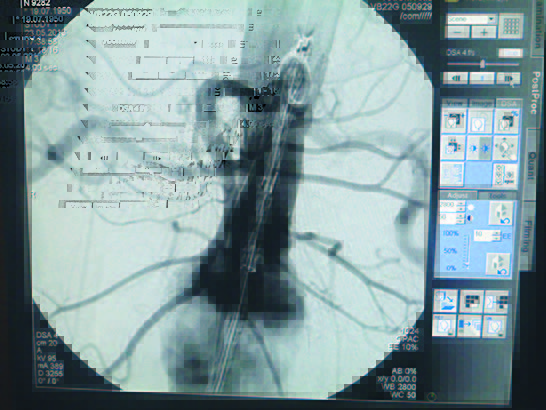The height and width of the screenshot is (410, 546).
Task: Click the top reset window values icon
Action: tap(501, 214)
